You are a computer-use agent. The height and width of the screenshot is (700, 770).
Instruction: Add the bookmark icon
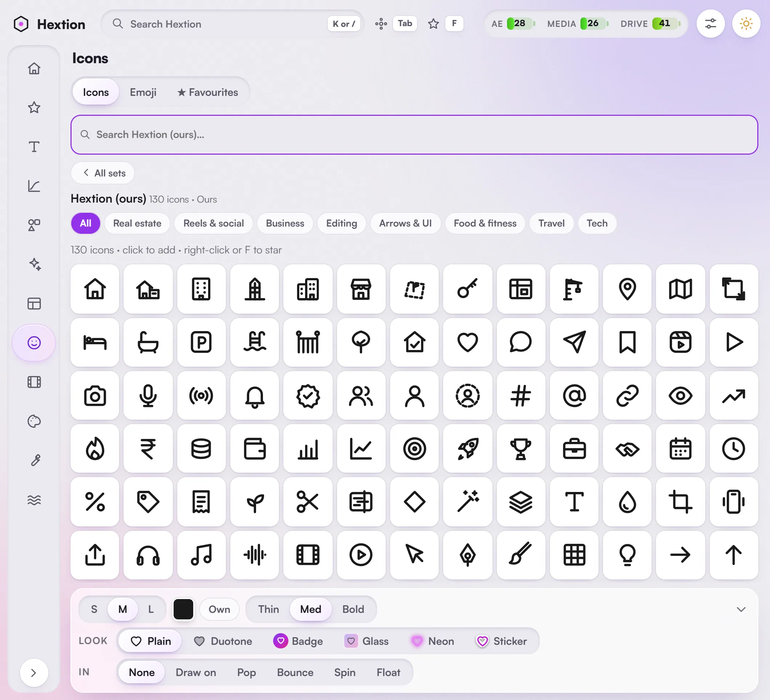coord(627,342)
